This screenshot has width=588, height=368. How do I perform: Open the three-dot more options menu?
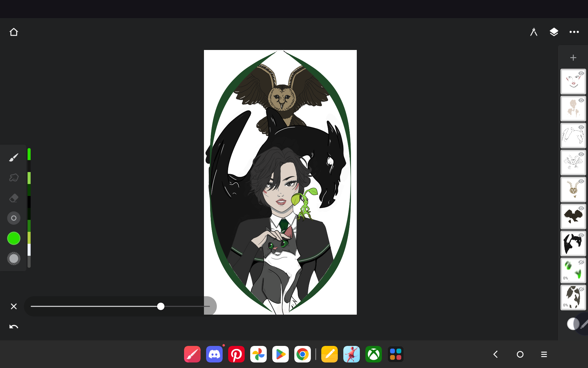[574, 32]
